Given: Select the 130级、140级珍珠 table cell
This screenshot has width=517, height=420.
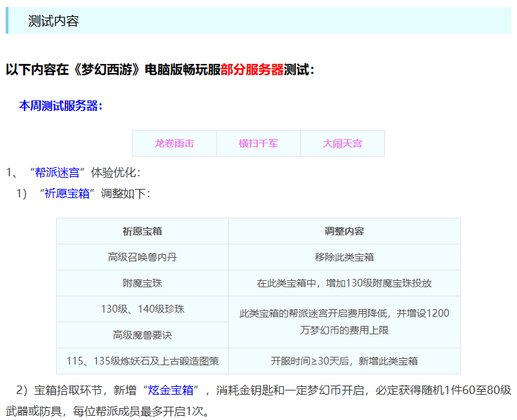Looking at the screenshot, I should coord(143,309).
